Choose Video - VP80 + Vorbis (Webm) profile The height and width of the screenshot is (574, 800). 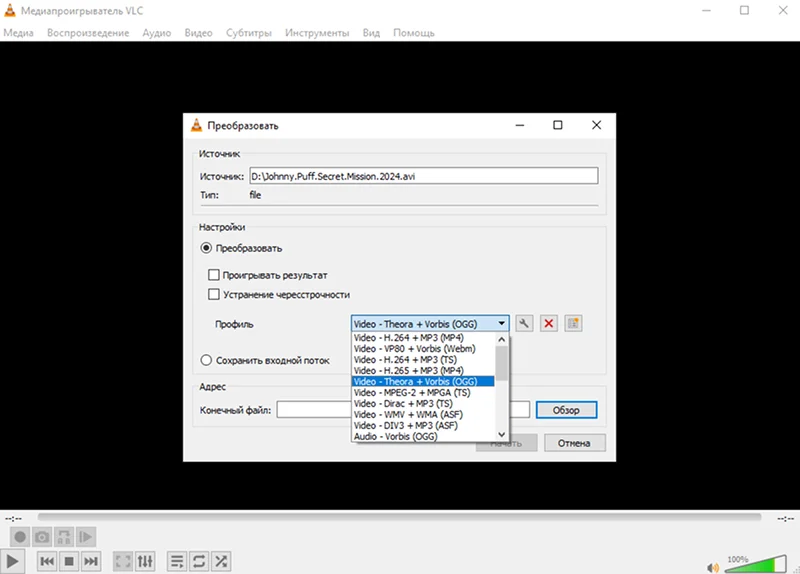pos(423,349)
